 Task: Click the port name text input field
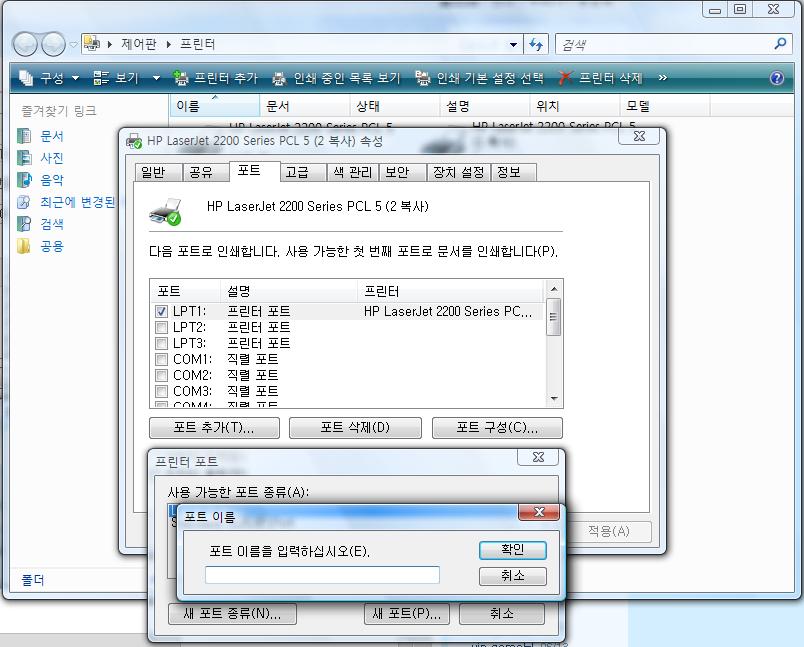[322, 575]
